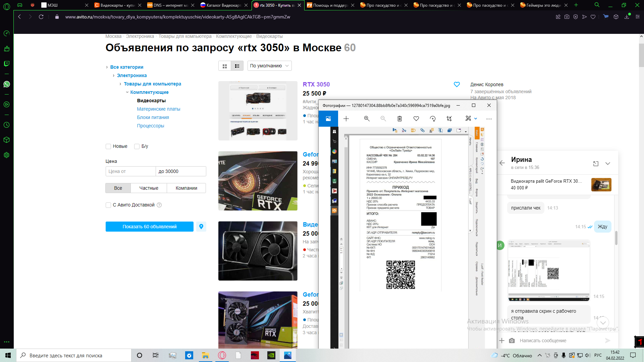The height and width of the screenshot is (362, 644).
Task: Switch Avito listing to list view
Action: point(237,66)
